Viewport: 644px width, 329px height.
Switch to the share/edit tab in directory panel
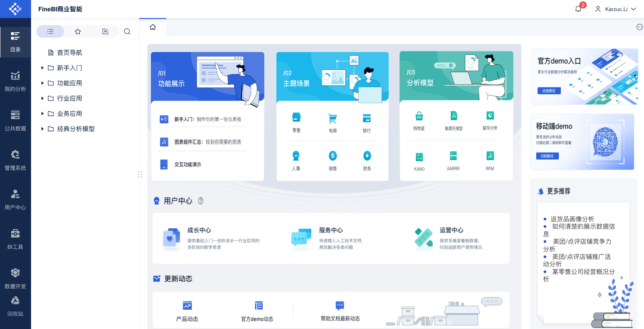(x=105, y=31)
